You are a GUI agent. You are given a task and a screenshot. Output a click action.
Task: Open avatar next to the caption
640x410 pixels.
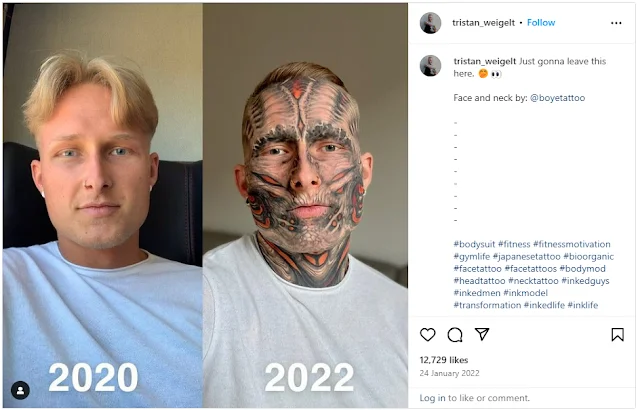tap(430, 66)
